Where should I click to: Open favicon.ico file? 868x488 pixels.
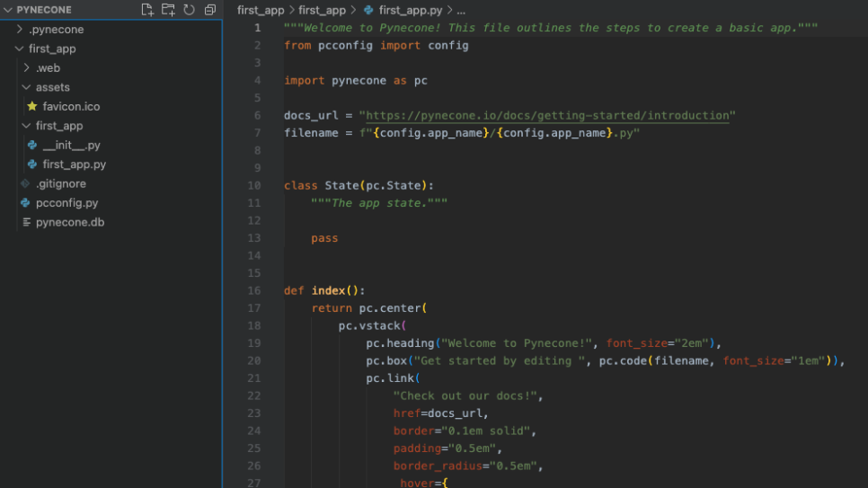[71, 106]
